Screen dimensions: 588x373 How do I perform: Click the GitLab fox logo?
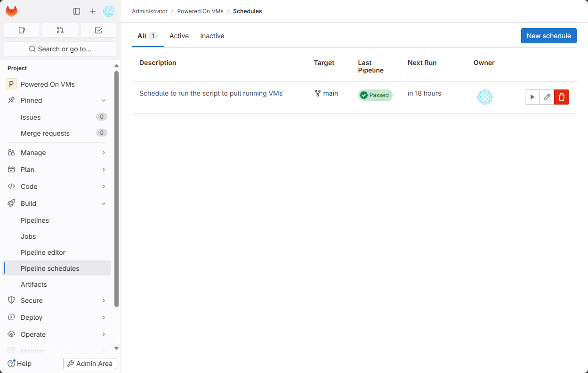click(x=11, y=11)
